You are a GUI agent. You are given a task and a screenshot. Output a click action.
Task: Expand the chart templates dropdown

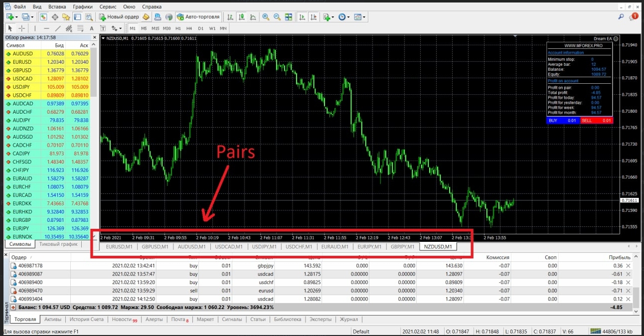[364, 17]
